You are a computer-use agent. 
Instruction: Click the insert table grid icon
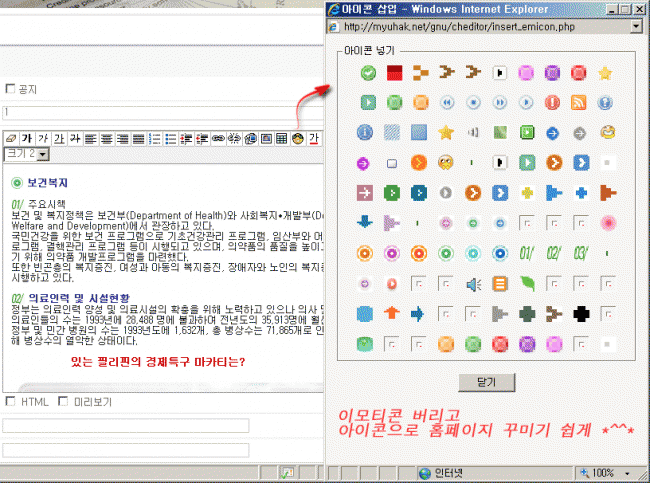pos(282,138)
